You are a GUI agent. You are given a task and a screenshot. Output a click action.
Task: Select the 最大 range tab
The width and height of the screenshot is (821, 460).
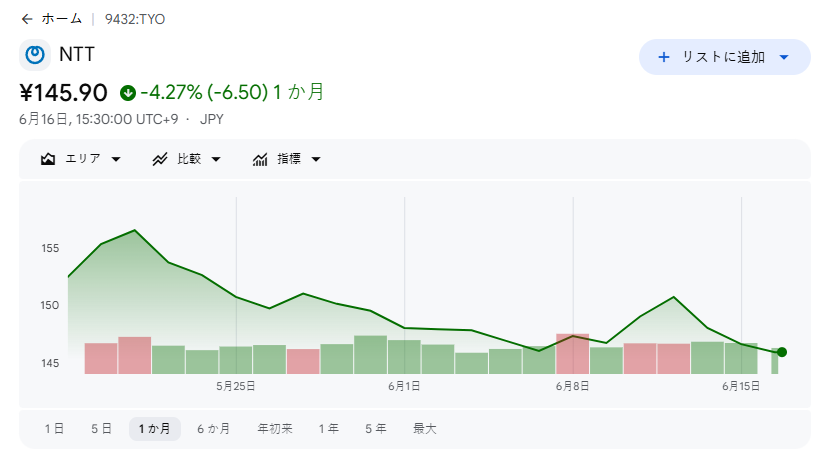coord(425,429)
